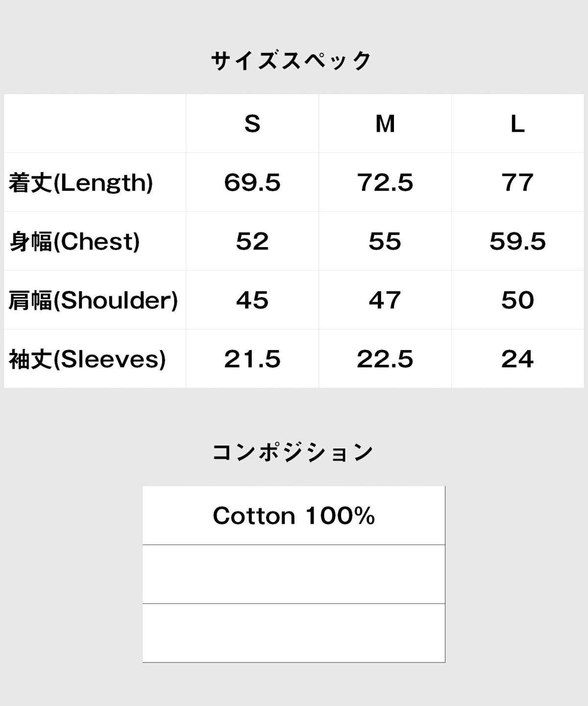
Task: Click the 47 shoulder value for M
Action: coord(385,301)
